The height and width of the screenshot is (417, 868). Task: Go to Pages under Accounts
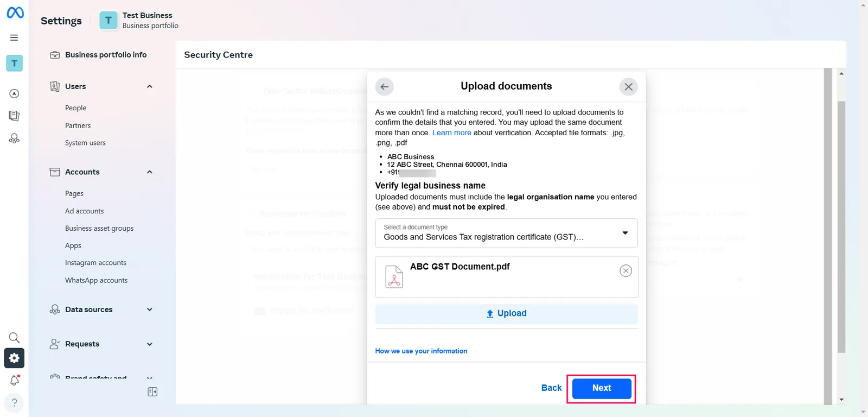[74, 193]
